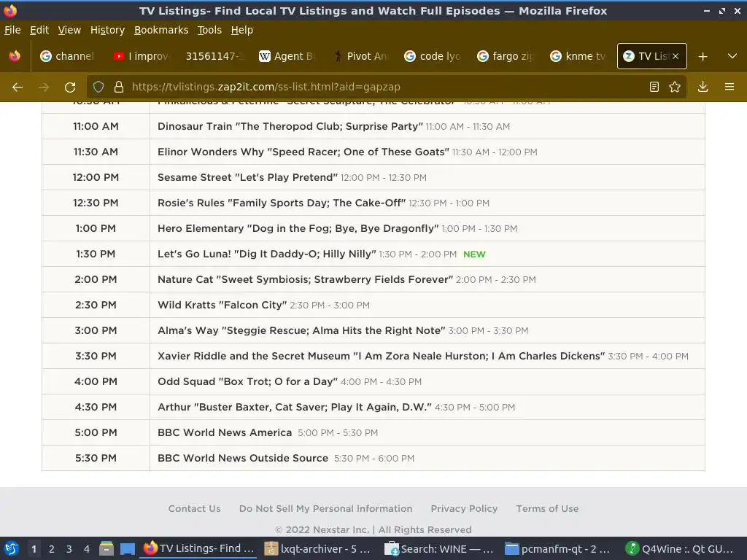Click the URL address bar
This screenshot has height=560, width=747.
pyautogui.click(x=386, y=87)
